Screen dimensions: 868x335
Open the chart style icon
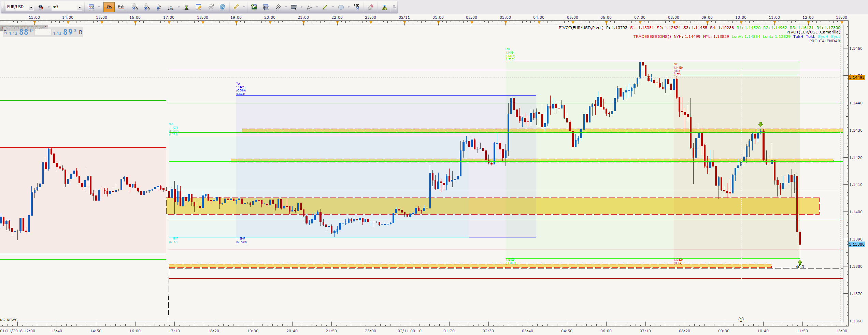pyautogui.click(x=91, y=7)
